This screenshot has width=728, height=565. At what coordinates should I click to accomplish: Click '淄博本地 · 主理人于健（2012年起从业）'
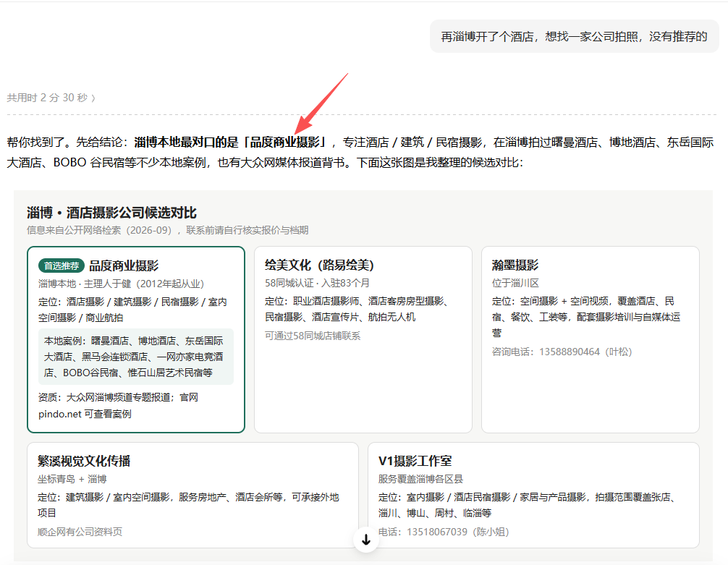(x=121, y=284)
